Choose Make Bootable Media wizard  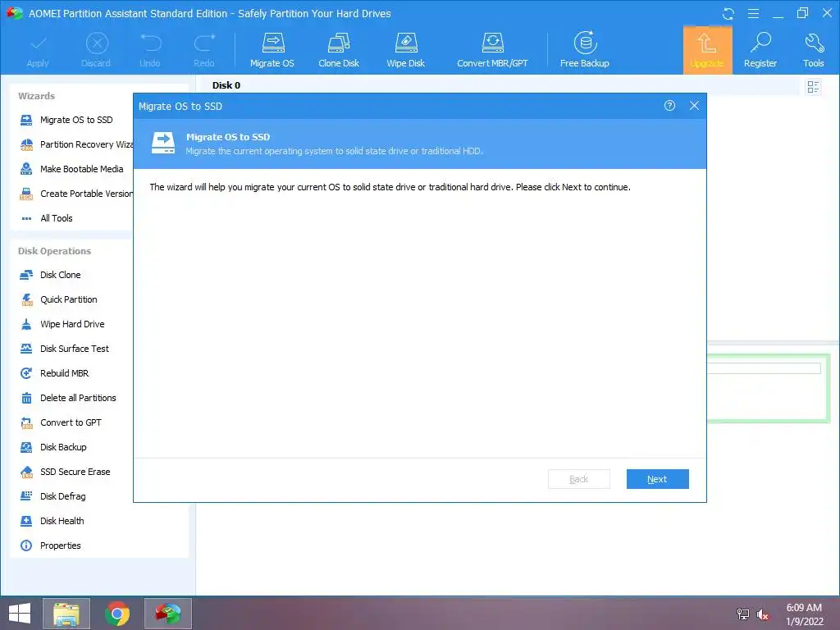coord(72,169)
